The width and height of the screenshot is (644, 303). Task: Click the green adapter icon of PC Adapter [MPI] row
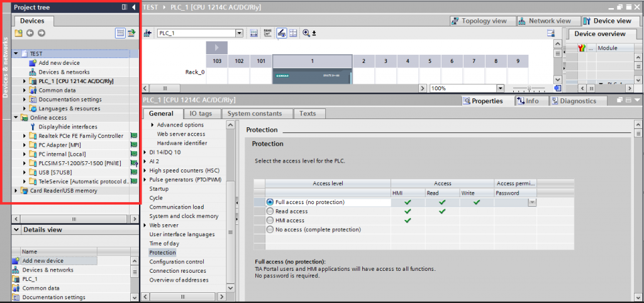tap(133, 145)
